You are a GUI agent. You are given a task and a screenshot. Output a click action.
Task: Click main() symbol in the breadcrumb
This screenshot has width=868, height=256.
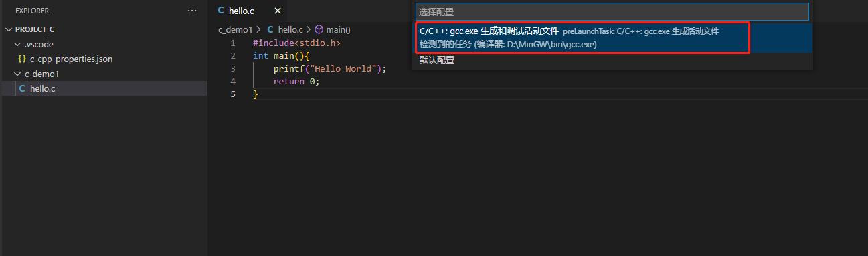(339, 29)
